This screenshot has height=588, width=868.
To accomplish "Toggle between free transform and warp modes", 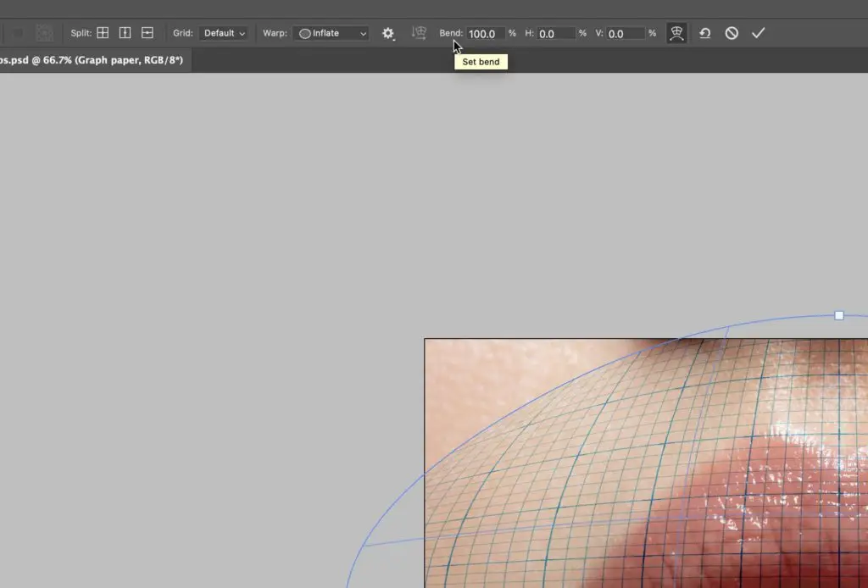I will click(676, 33).
